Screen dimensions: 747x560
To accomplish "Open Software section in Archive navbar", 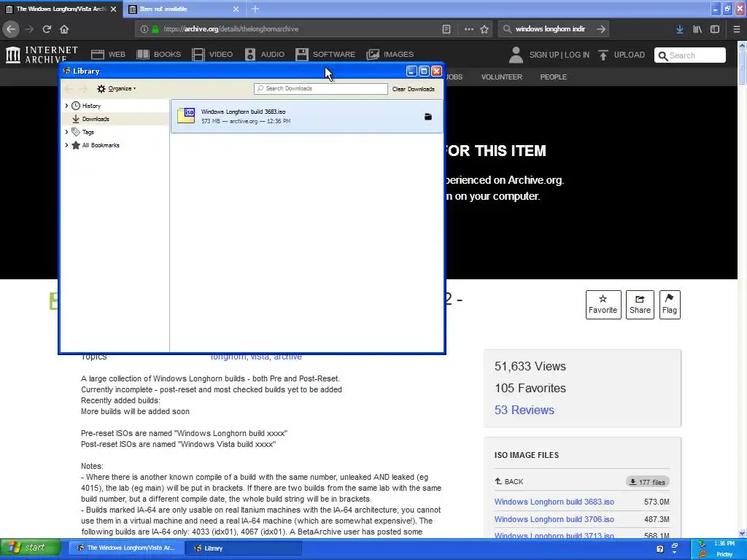I will click(x=325, y=54).
